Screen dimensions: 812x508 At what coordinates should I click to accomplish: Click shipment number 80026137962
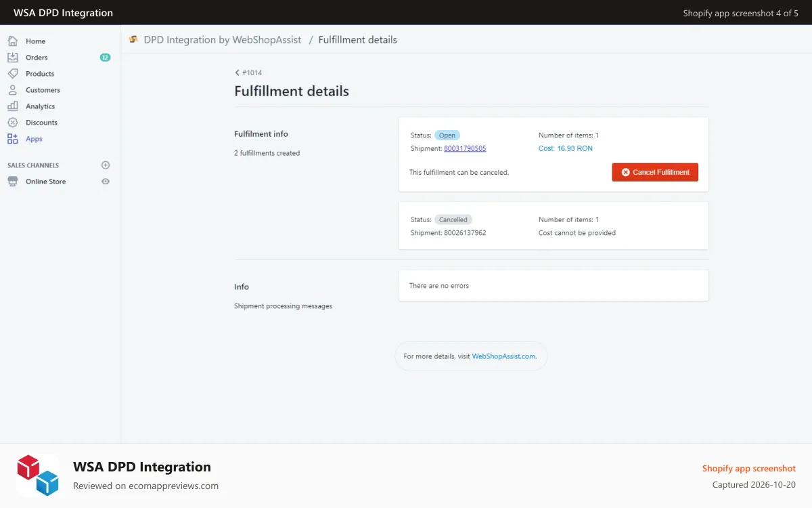(465, 233)
